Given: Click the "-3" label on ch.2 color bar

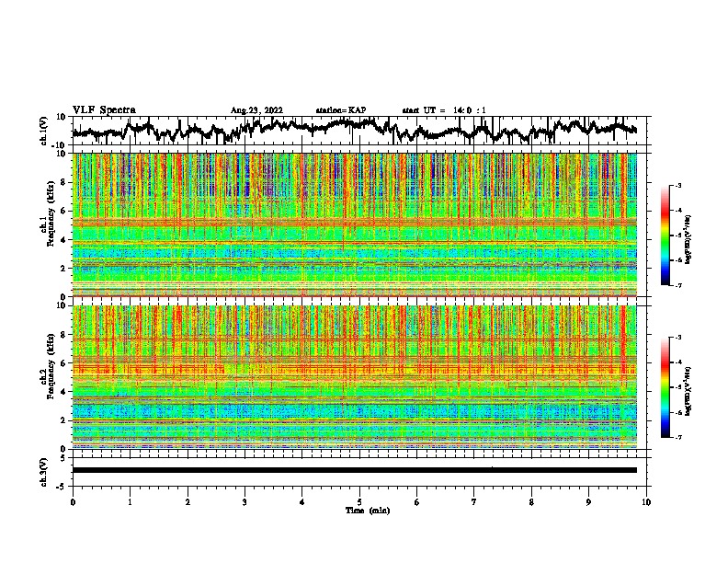Looking at the screenshot, I should point(678,338).
